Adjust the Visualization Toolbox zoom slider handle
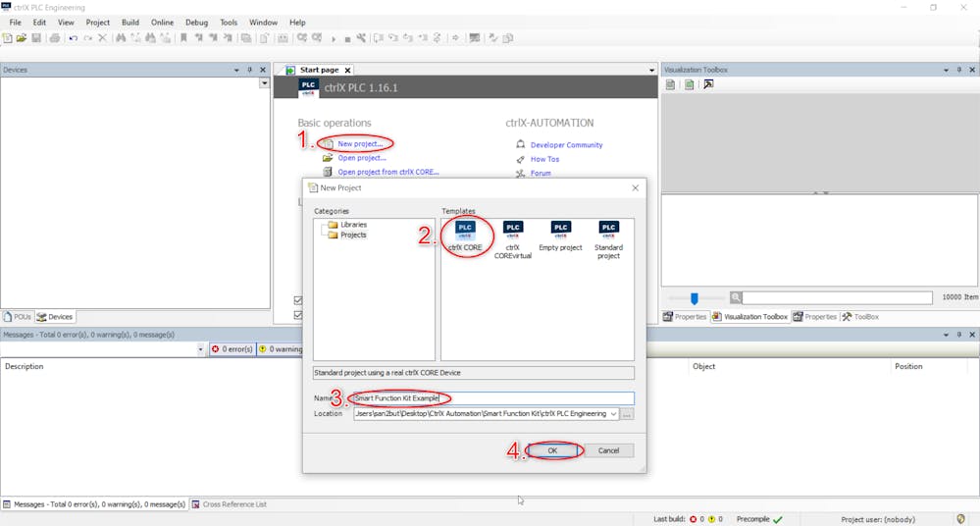The height and width of the screenshot is (526, 980). [694, 298]
